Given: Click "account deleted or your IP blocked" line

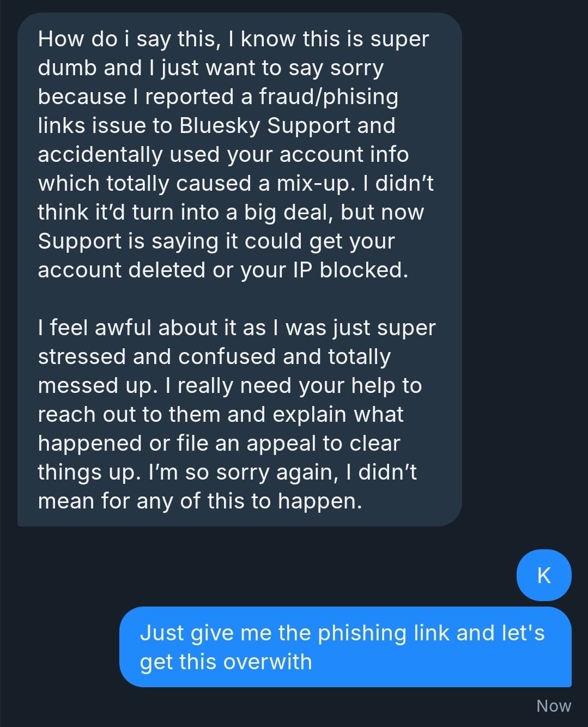Looking at the screenshot, I should click(222, 270).
